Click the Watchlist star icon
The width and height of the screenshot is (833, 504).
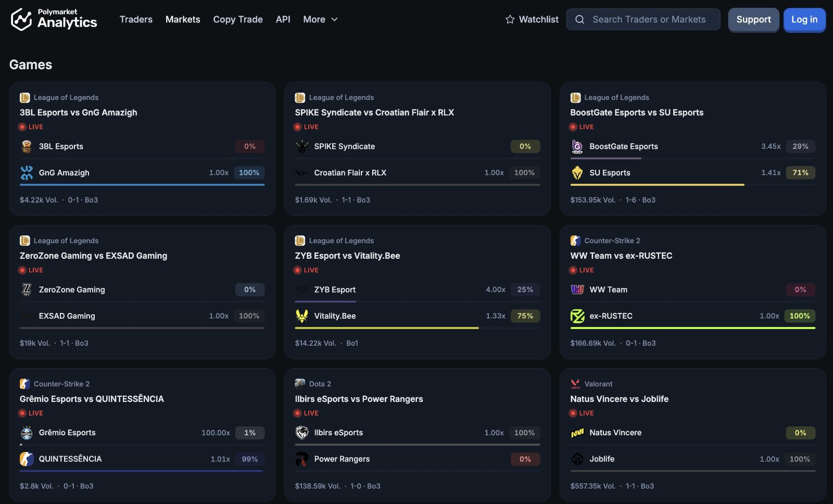click(510, 19)
